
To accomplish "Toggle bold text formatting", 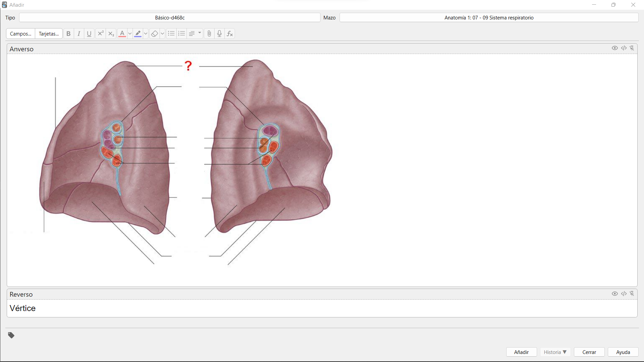I will [68, 34].
